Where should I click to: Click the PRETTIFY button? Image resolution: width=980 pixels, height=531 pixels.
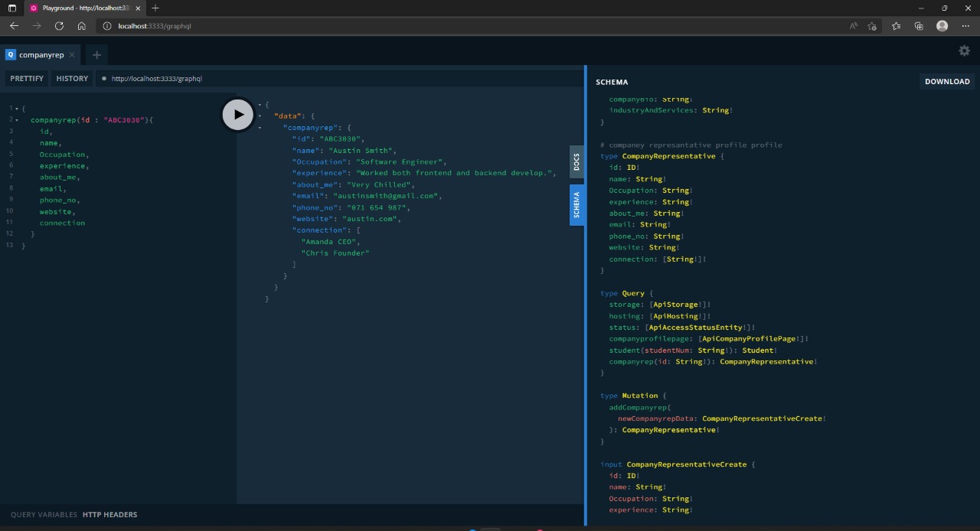click(27, 78)
